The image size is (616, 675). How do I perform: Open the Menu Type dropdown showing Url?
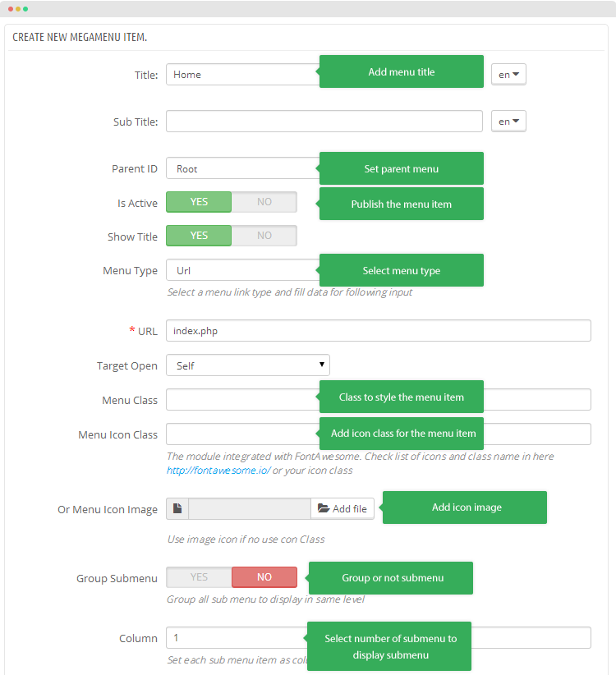pyautogui.click(x=243, y=270)
